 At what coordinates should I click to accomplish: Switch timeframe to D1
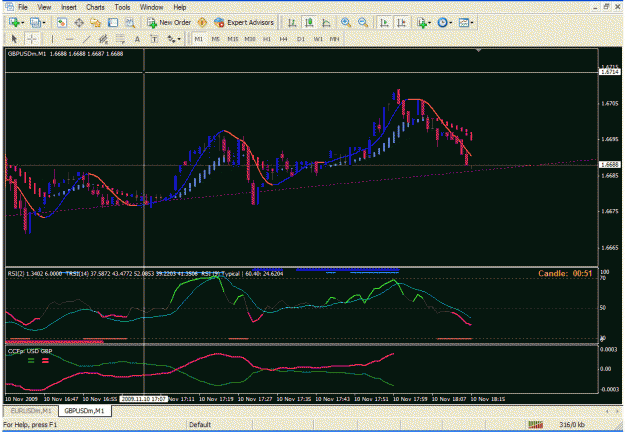301,39
